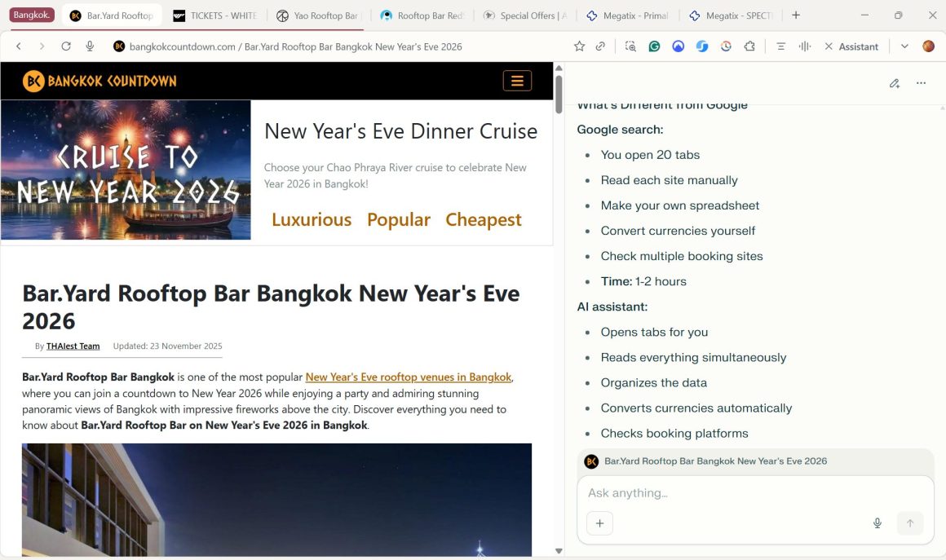
Task: Open voice search with the address bar microphone
Action: (x=90, y=46)
